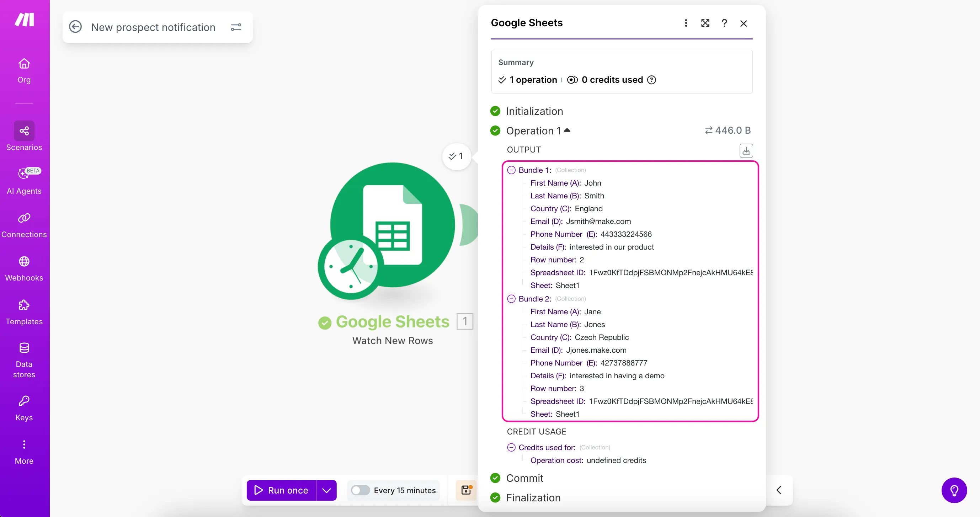
Task: Click the 1 operation summary text
Action: pyautogui.click(x=533, y=80)
